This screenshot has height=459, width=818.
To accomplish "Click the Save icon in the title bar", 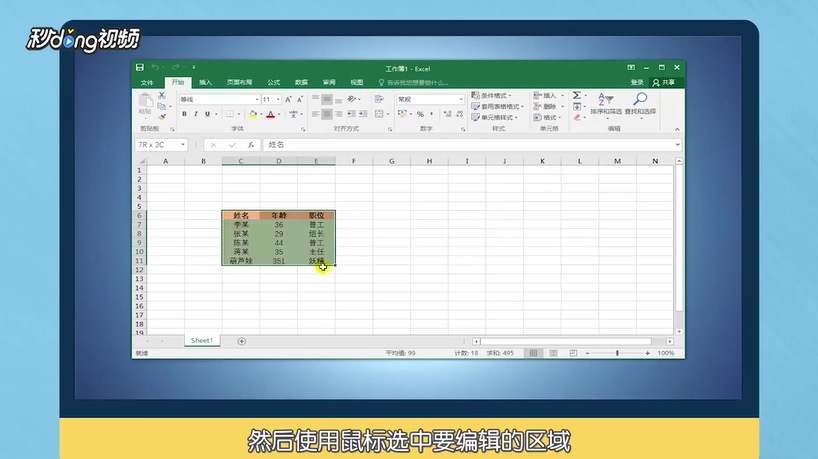I will [139, 67].
